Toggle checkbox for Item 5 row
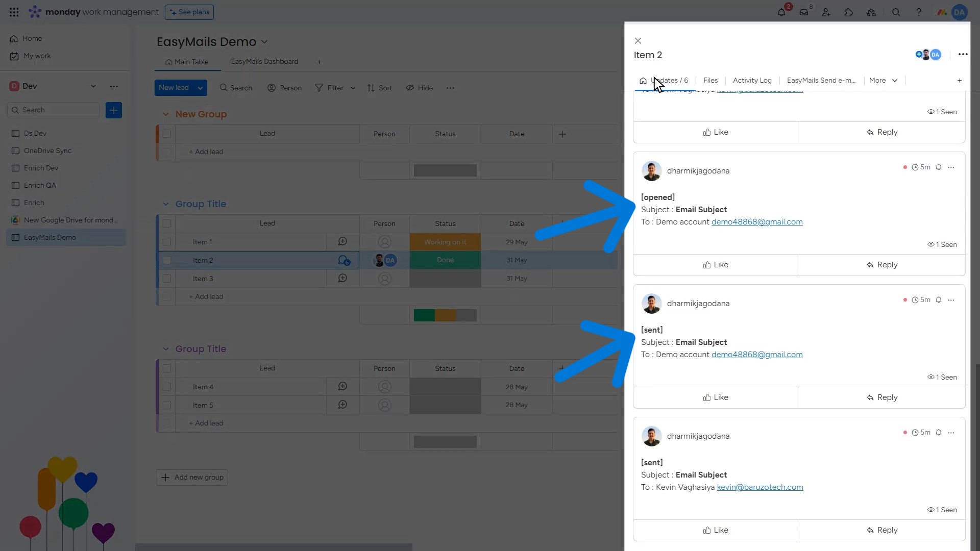This screenshot has width=980, height=551. 166,405
